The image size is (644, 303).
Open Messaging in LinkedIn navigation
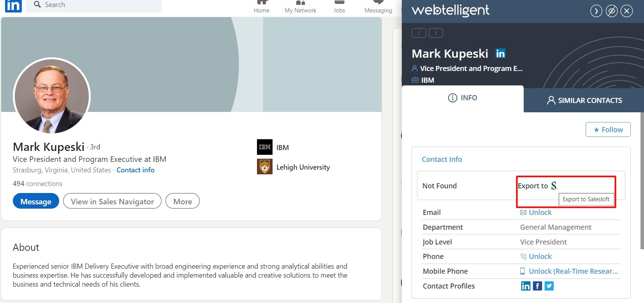pos(378,7)
